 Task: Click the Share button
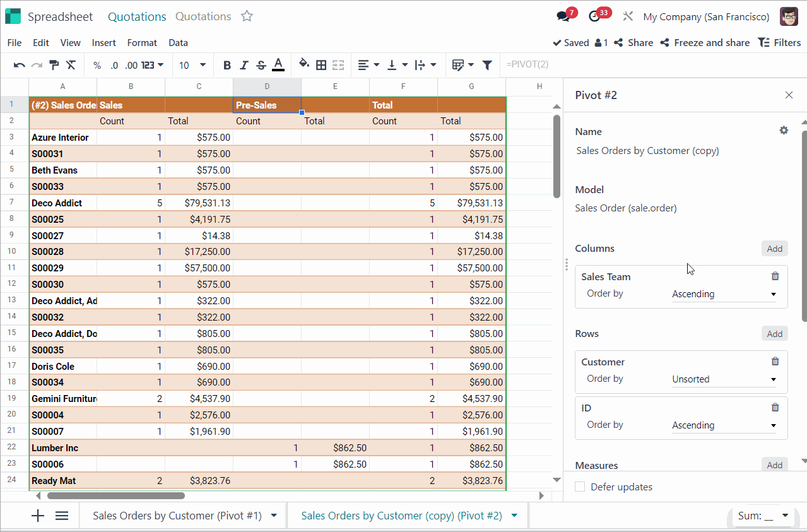633,43
